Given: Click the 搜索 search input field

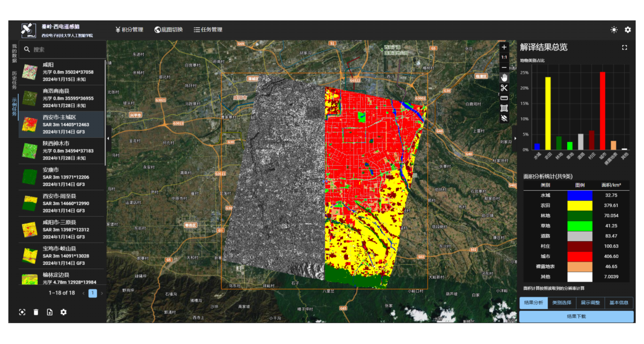Looking at the screenshot, I should tap(67, 50).
